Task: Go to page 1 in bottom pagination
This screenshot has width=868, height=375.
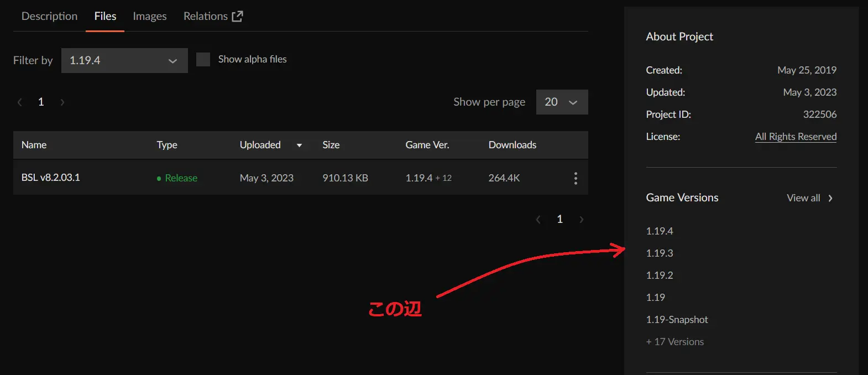Action: click(x=560, y=220)
